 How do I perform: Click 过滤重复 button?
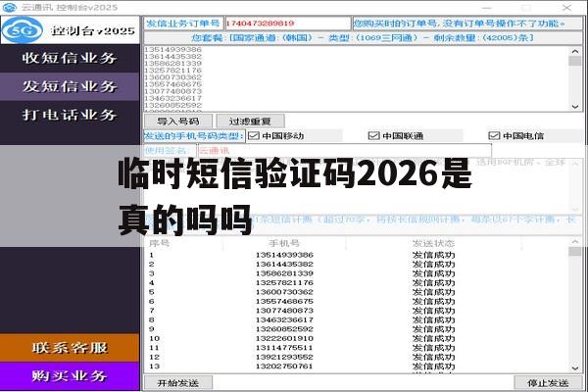[250, 122]
